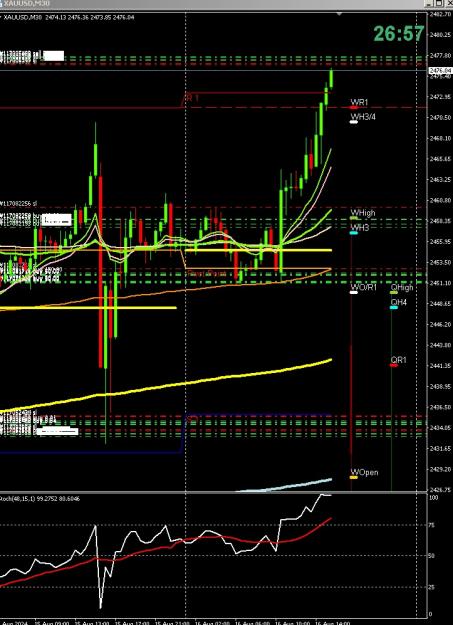Click the cyan WH3 level marker
The width and height of the screenshot is (453, 625).
[x=353, y=233]
